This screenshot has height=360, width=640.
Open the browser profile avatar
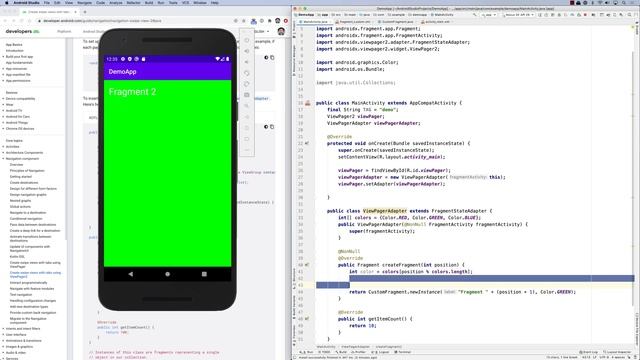(x=278, y=20)
